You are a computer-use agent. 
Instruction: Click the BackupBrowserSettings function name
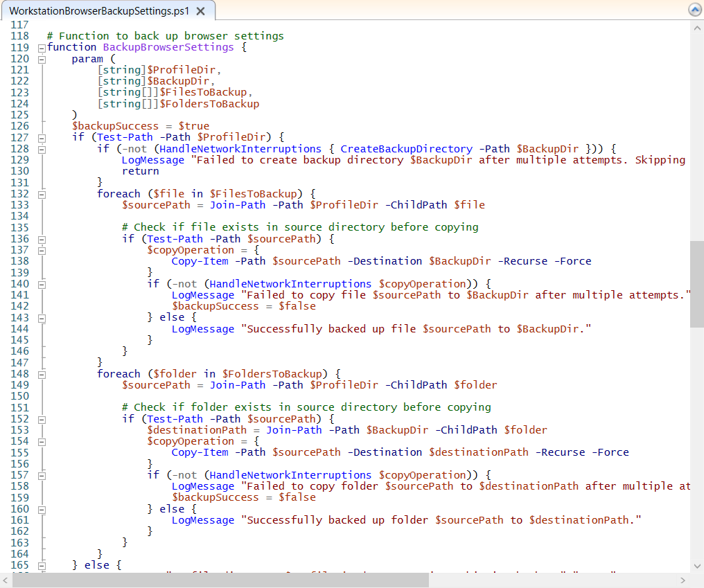click(x=168, y=47)
